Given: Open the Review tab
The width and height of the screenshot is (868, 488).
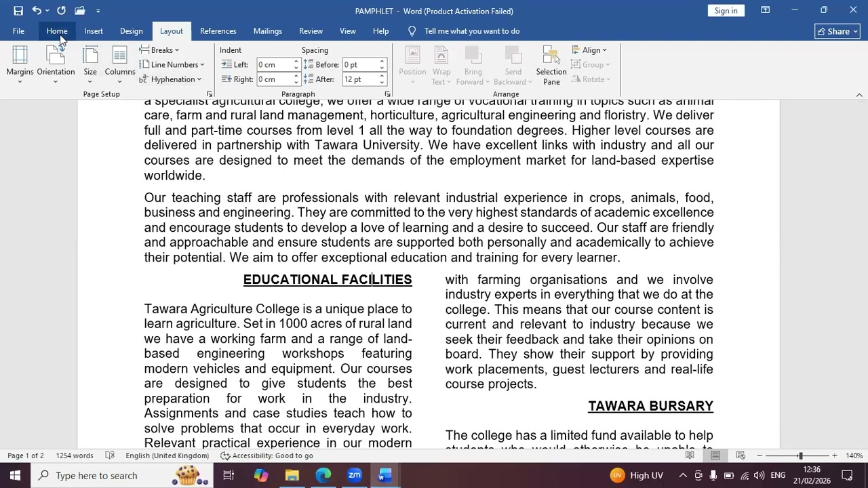Looking at the screenshot, I should (x=311, y=31).
